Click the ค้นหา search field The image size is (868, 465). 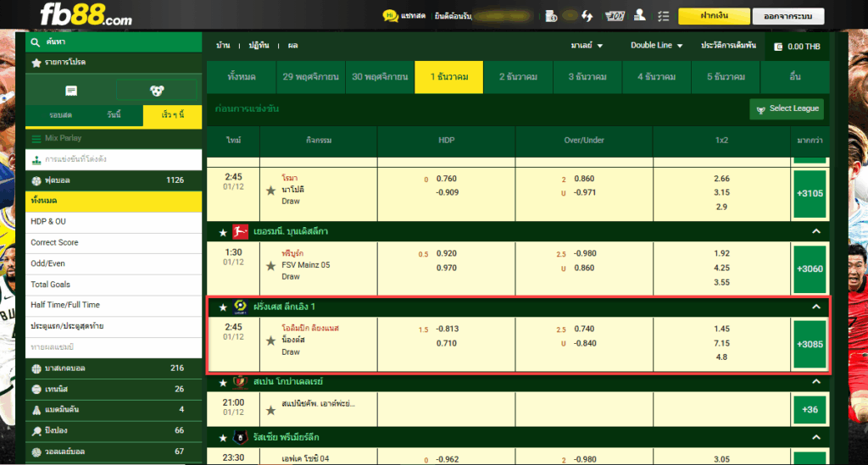(x=114, y=42)
